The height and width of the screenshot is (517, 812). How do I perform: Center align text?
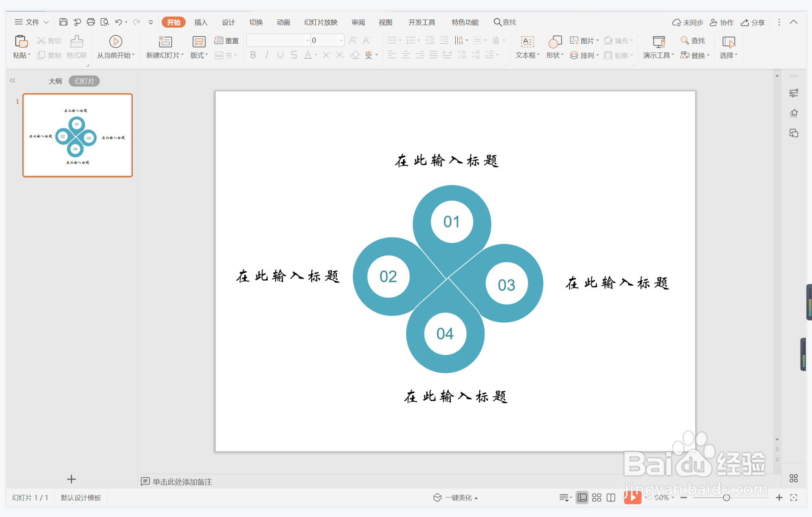[x=406, y=55]
